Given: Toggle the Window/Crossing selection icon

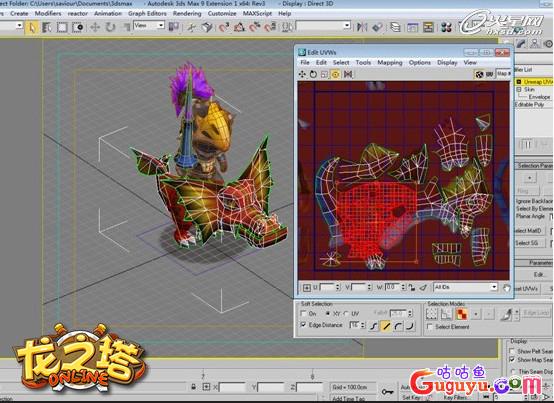Looking at the screenshot, I should [x=77, y=27].
